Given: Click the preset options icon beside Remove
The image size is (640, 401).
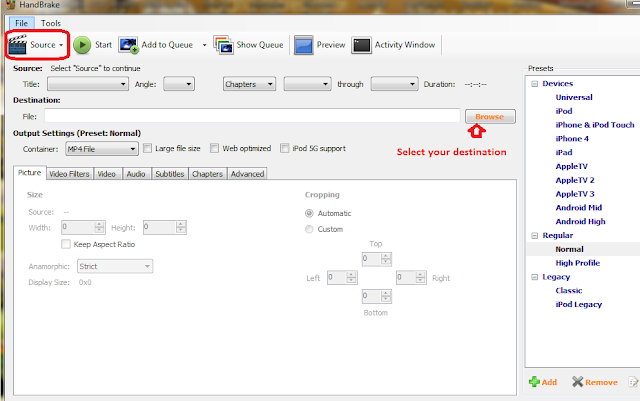Looking at the screenshot, I should coord(633,382).
